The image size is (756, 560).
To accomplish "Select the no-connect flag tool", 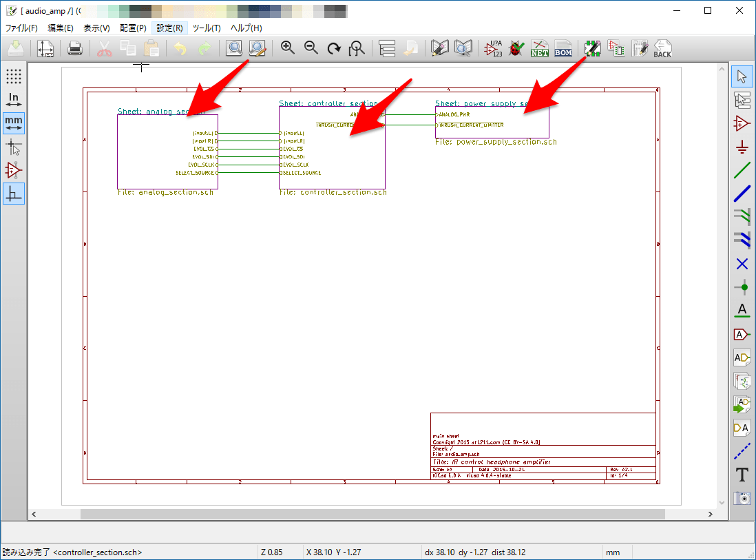I will pos(742,264).
